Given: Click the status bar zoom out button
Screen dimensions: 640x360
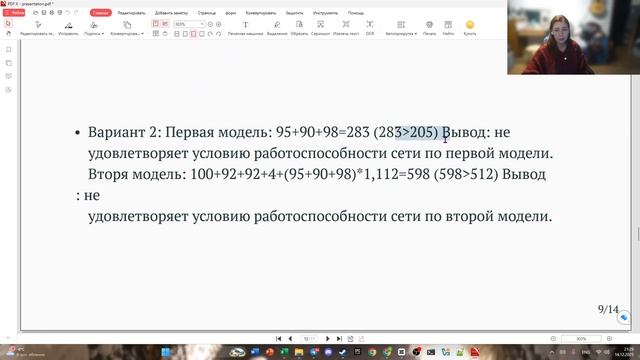Looking at the screenshot, I should tap(553, 339).
